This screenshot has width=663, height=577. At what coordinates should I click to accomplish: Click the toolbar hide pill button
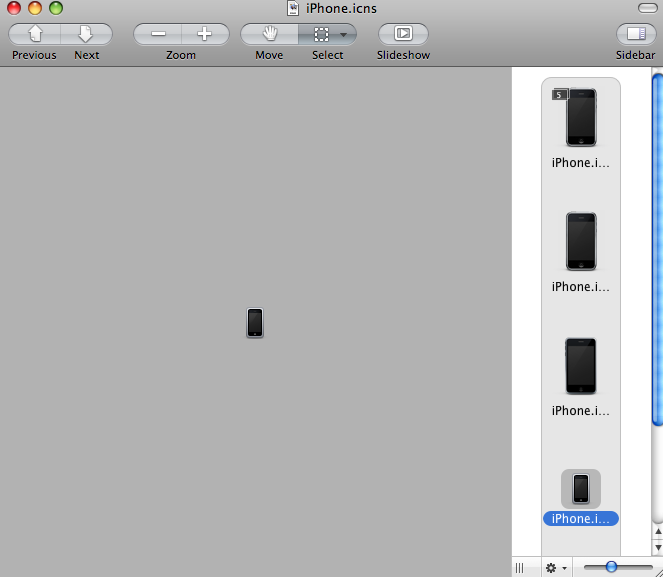tap(647, 8)
